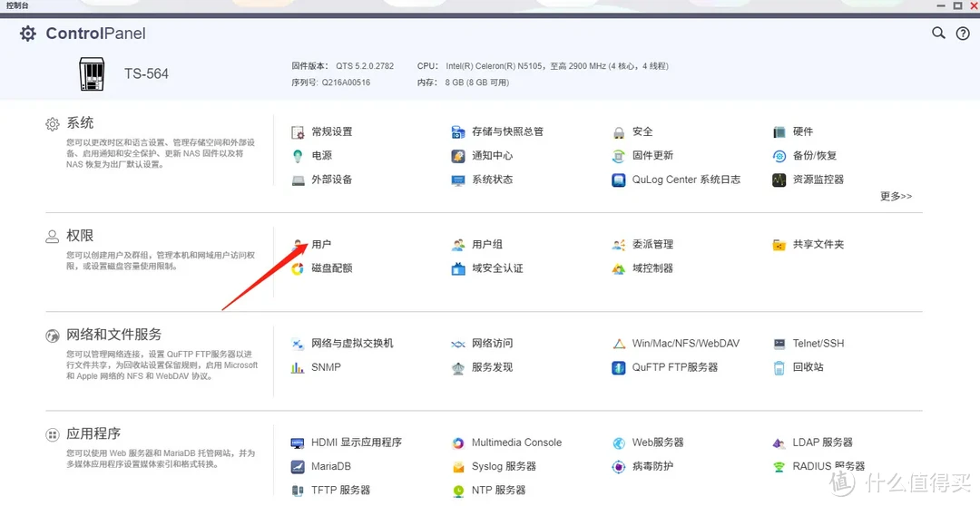This screenshot has width=980, height=506.
Task: Open the 资源监控器 resource monitor icon
Action: pyautogui.click(x=779, y=180)
